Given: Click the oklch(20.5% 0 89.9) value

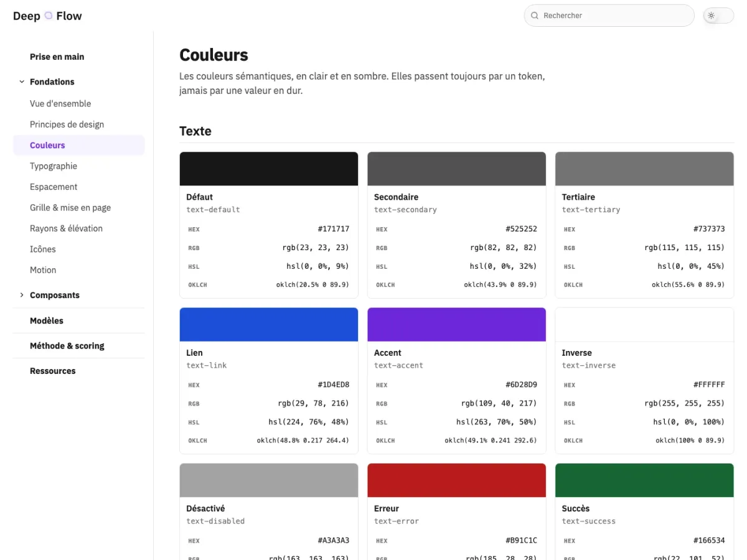Looking at the screenshot, I should (312, 285).
